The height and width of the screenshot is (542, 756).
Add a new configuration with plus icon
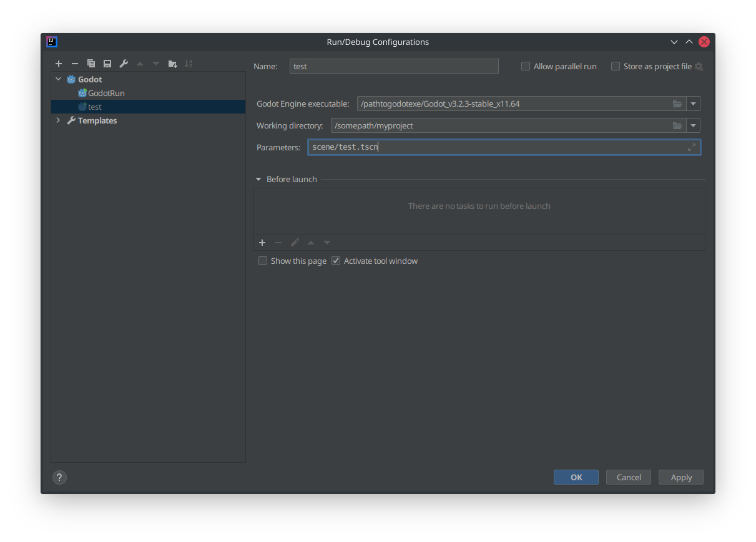click(x=59, y=64)
